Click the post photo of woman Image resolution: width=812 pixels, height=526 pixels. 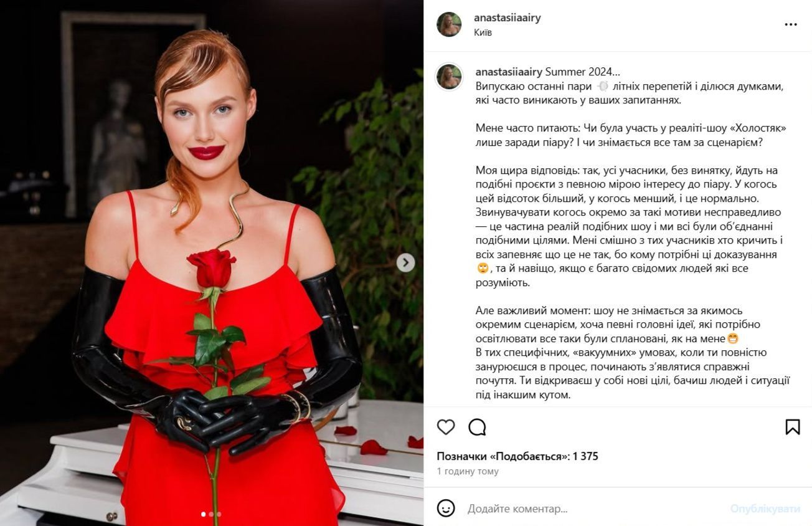pyautogui.click(x=212, y=263)
